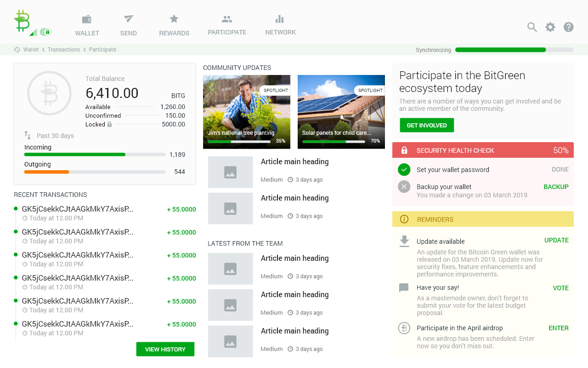Click the up-down arrows Past 30 days icon

click(x=28, y=135)
